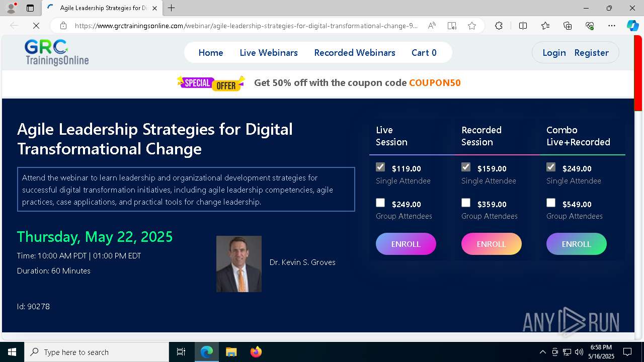Open the Windows Start menu
644x362 pixels.
[x=12, y=352]
